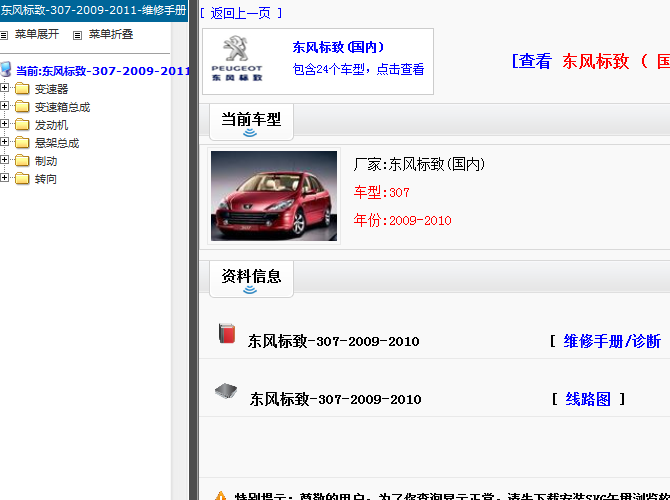Expand the 变速箱总成 tree node

[x=4, y=106]
